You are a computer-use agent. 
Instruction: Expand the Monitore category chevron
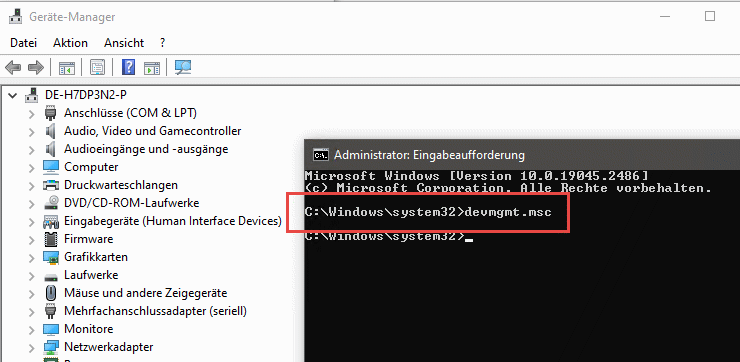[x=32, y=329]
